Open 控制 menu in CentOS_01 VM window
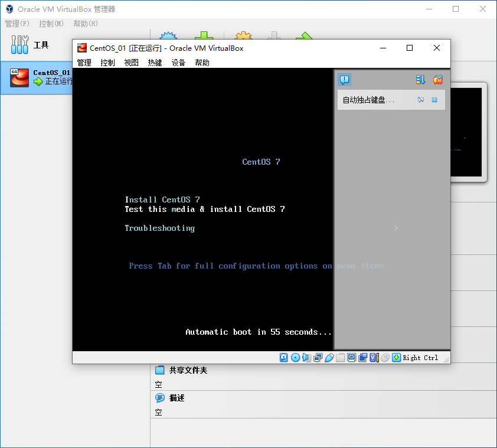497x448 pixels. (x=108, y=63)
